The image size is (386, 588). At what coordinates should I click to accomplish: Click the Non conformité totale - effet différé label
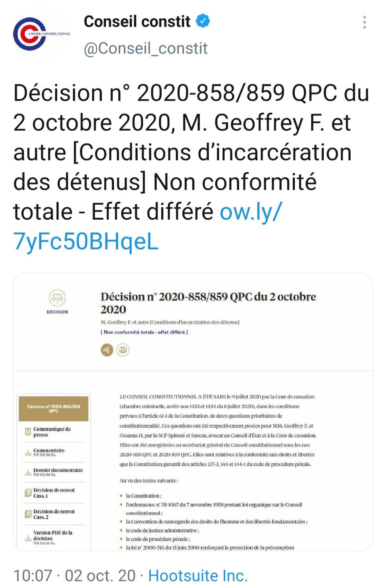click(144, 332)
